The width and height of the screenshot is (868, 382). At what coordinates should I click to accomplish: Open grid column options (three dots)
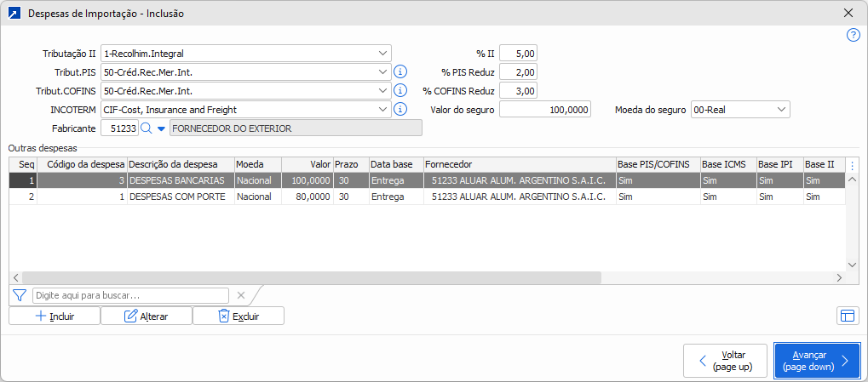tap(852, 164)
